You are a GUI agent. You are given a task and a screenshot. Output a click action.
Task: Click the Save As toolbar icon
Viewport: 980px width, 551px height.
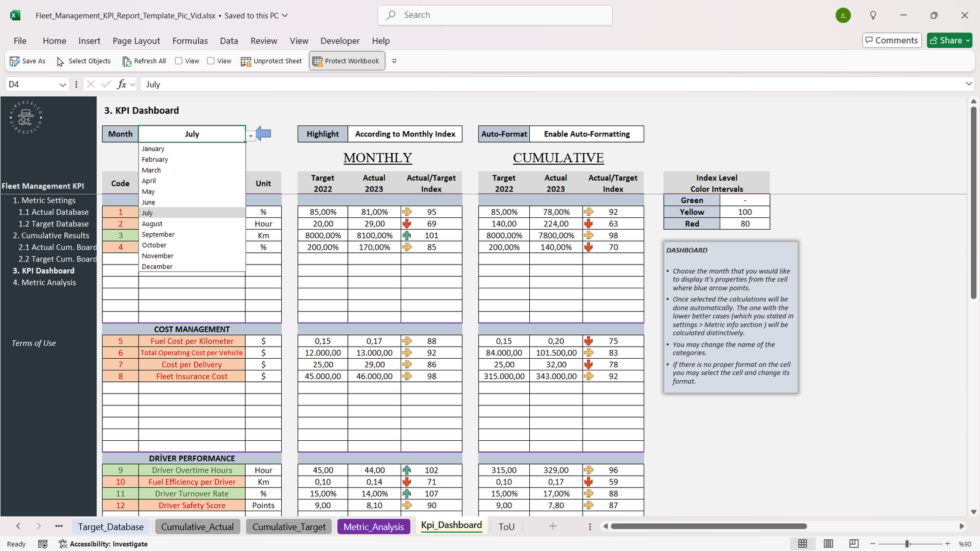click(x=15, y=61)
